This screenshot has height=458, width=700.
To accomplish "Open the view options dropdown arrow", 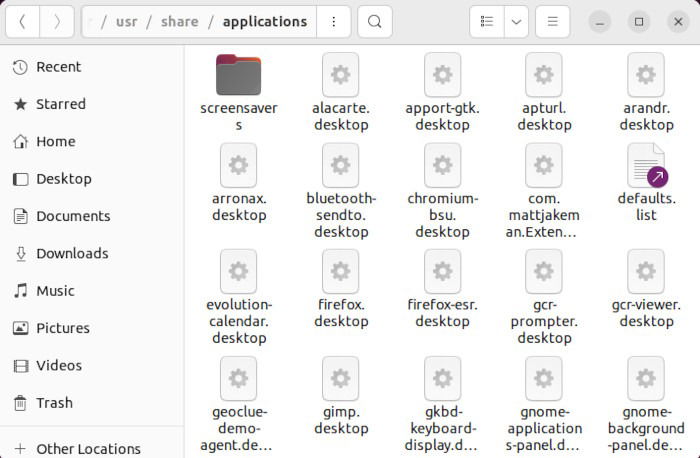I will [517, 21].
